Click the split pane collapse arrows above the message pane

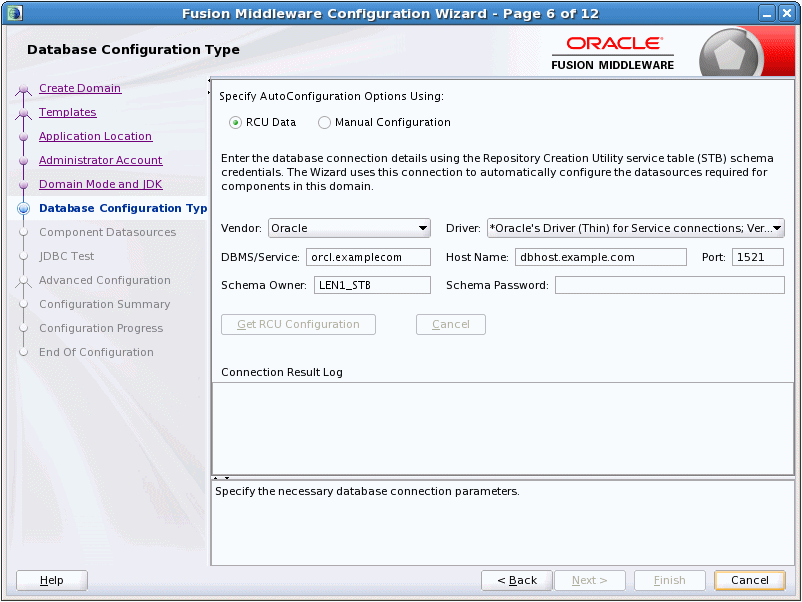pos(221,478)
